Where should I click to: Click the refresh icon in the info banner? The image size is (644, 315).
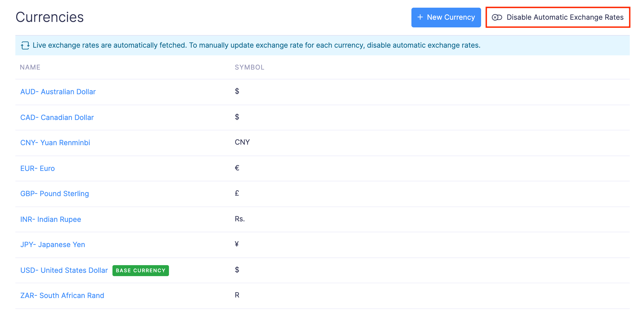click(x=25, y=45)
